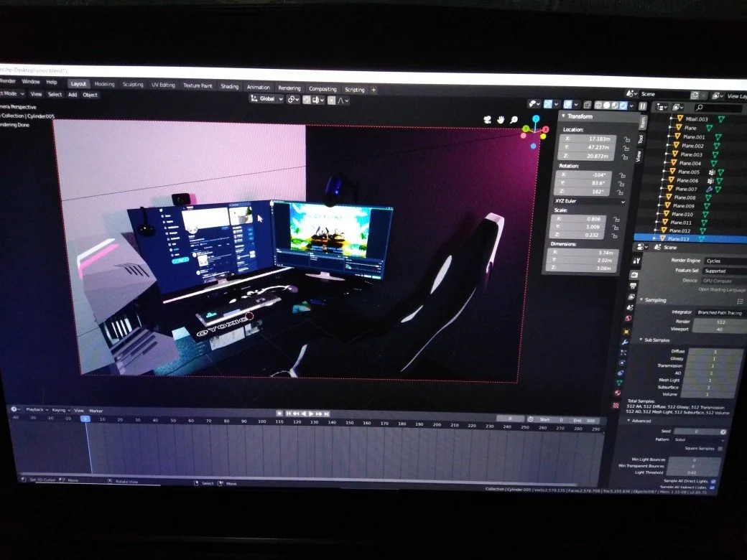This screenshot has height=560, width=747.
Task: Click the timeline play button
Action: click(311, 414)
